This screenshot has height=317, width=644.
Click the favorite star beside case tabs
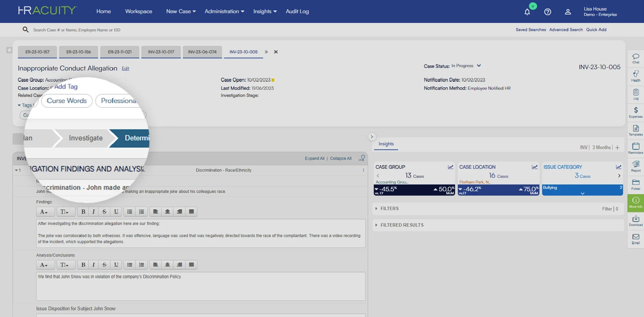pyautogui.click(x=9, y=50)
